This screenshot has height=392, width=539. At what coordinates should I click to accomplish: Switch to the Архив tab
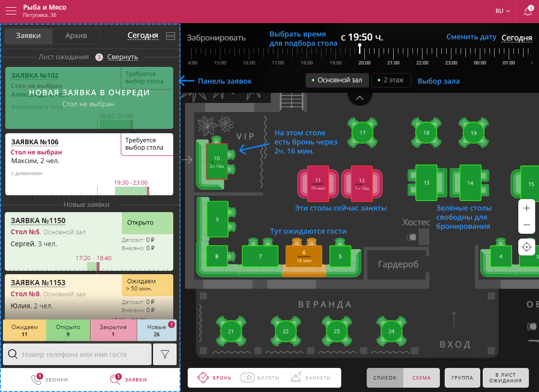76,36
